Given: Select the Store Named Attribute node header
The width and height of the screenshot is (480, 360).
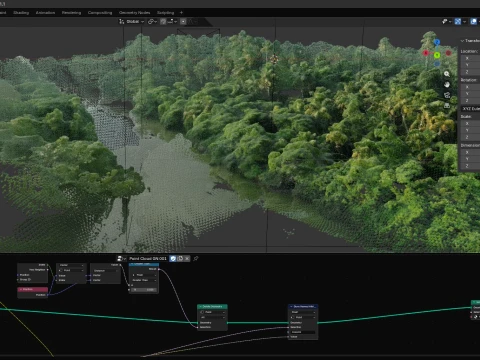Looking at the screenshot, I should tap(303, 306).
